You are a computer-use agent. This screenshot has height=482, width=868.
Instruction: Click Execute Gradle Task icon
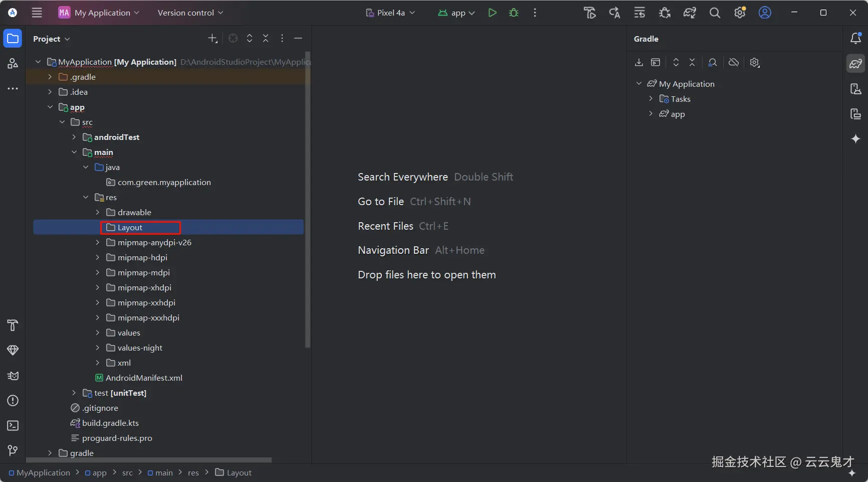click(656, 63)
